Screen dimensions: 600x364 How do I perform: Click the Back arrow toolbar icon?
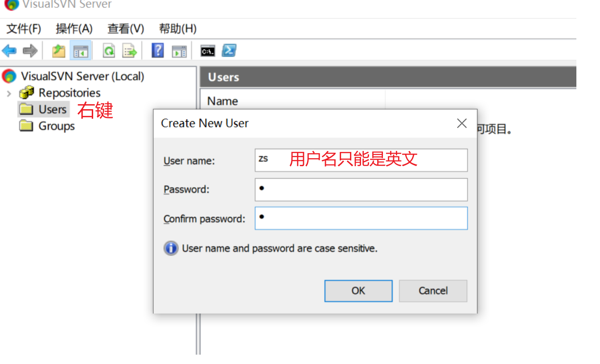coord(9,51)
